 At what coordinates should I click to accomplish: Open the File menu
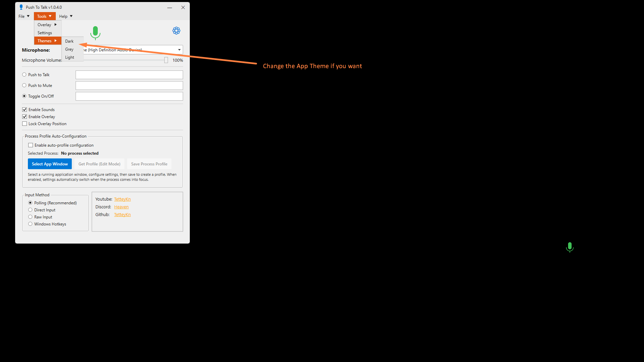tap(24, 16)
